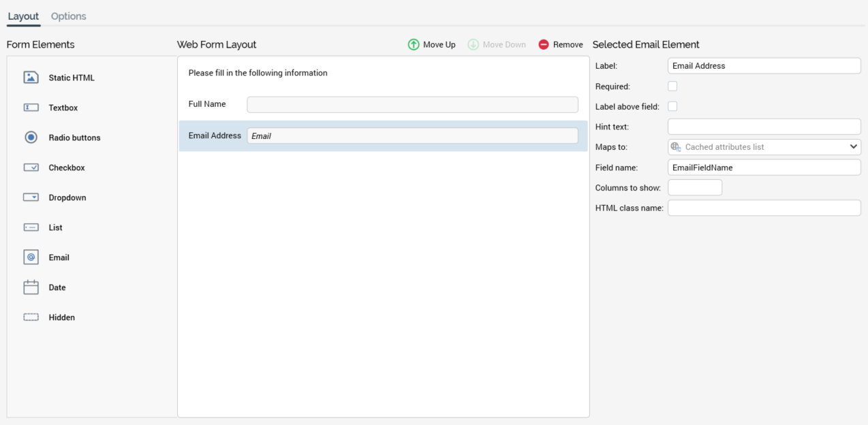The image size is (868, 425).
Task: Expand the Maps to dropdown arrow
Action: coord(853,147)
